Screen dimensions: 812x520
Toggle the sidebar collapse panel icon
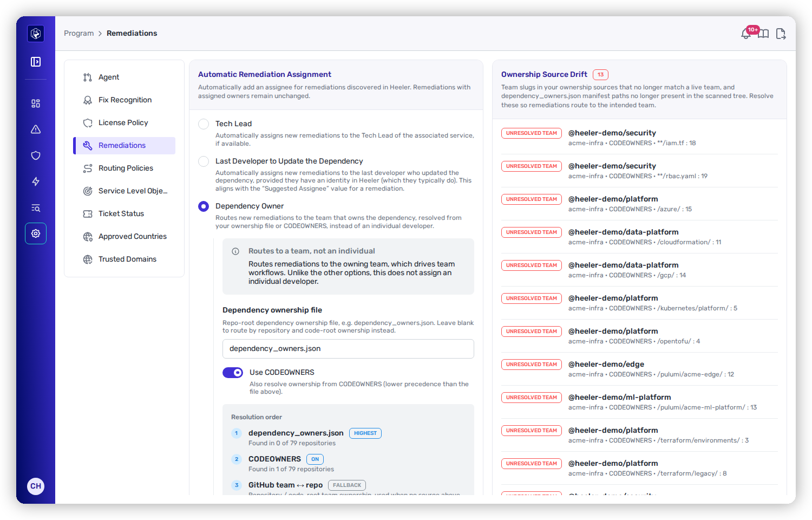(36, 62)
